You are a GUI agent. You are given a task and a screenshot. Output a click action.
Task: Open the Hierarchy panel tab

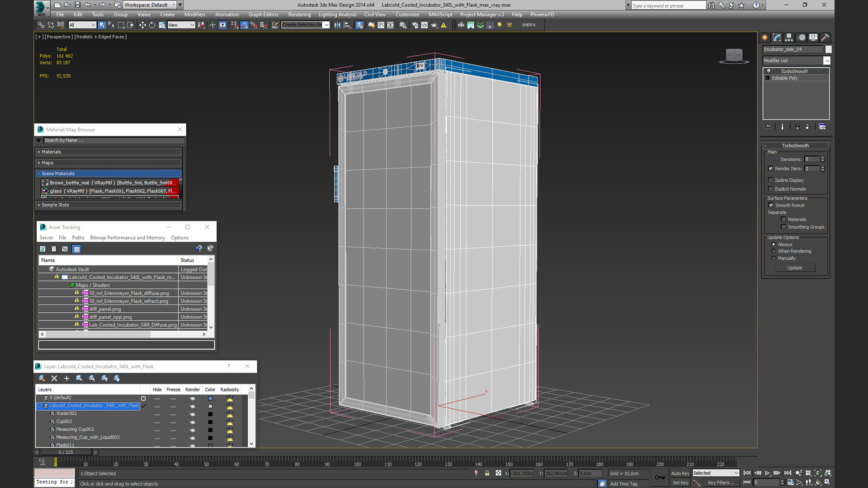[789, 38]
